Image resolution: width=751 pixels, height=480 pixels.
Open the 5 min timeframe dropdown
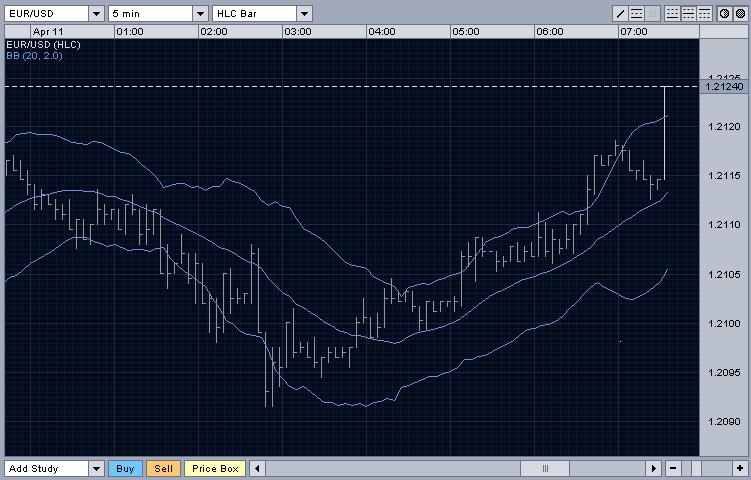coord(200,13)
